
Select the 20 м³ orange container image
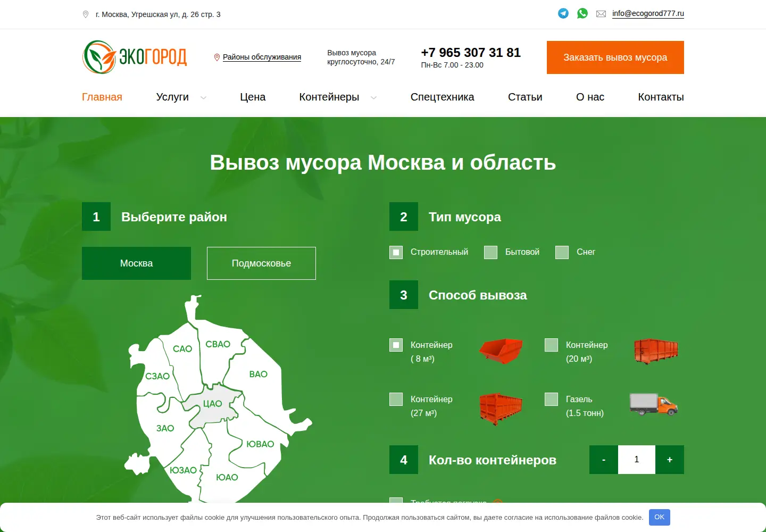[x=656, y=351]
